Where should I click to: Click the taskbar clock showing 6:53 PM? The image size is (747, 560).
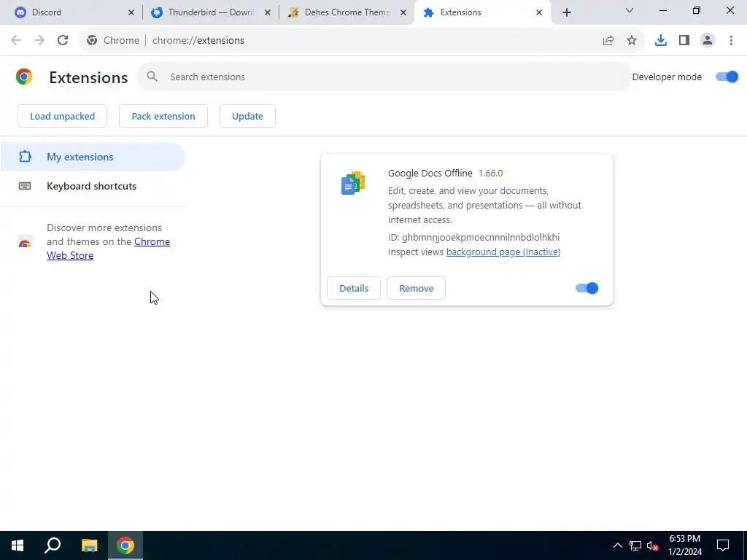coord(685,545)
